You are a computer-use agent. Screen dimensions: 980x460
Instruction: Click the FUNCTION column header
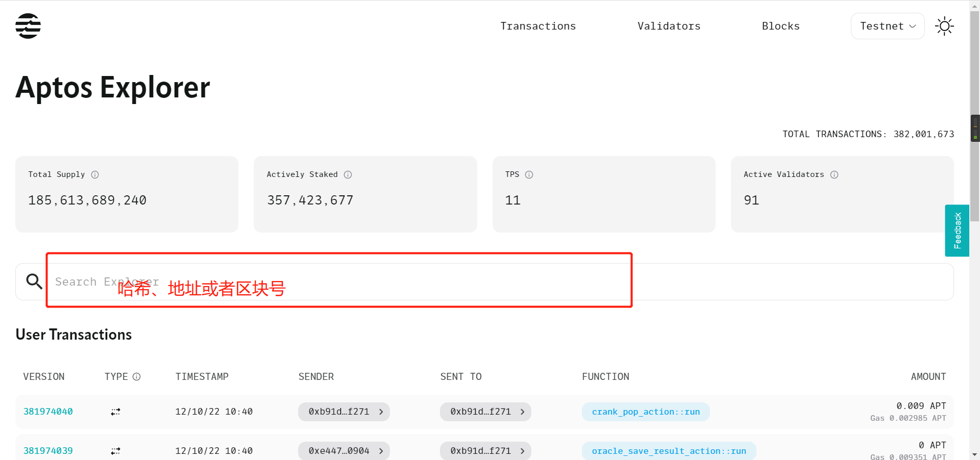coord(605,376)
